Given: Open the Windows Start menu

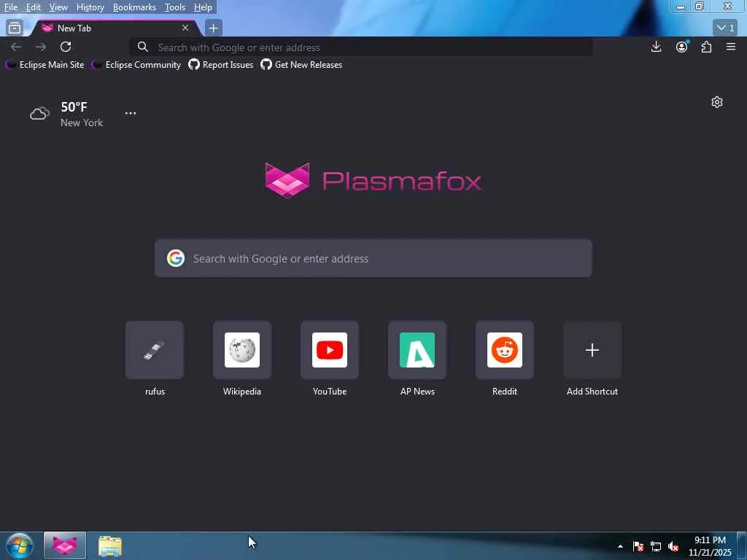Looking at the screenshot, I should tap(20, 545).
